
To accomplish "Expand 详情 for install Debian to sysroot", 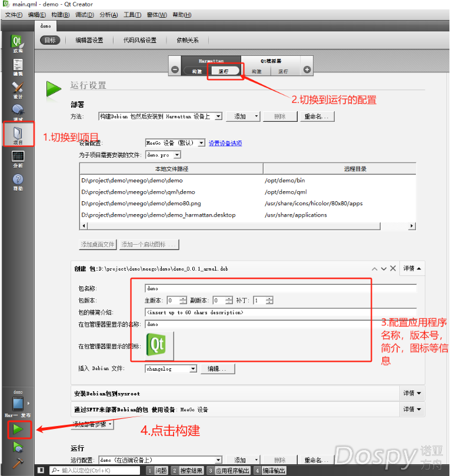I will [412, 393].
